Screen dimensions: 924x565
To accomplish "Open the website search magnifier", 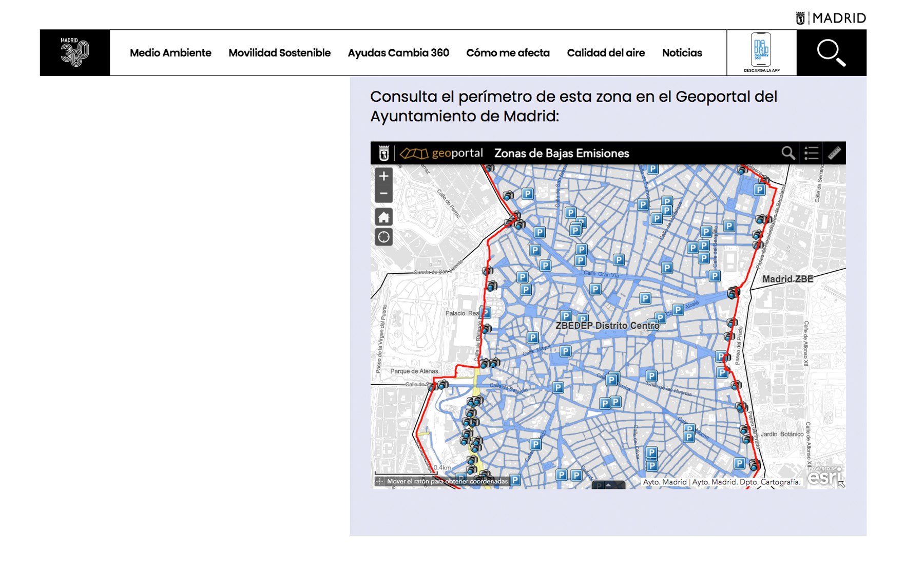I will 831,53.
